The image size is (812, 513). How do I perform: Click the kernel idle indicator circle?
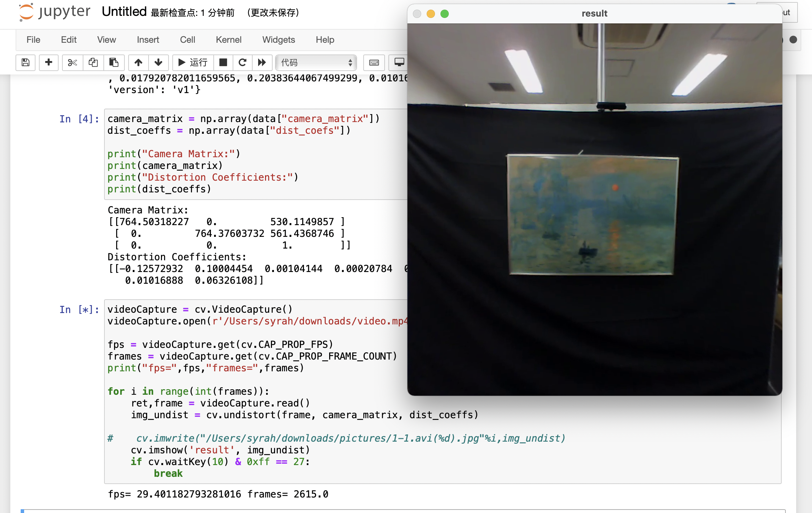click(793, 40)
